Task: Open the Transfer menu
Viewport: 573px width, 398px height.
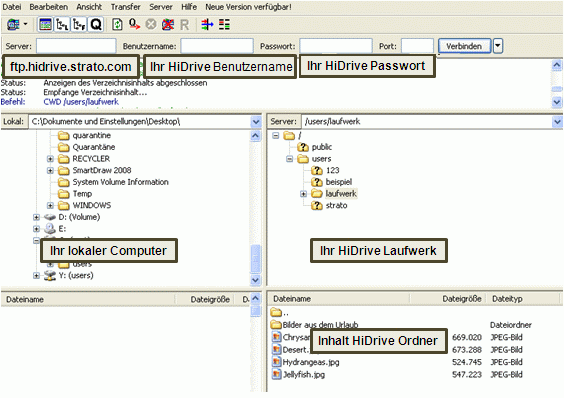Action: coord(125,7)
